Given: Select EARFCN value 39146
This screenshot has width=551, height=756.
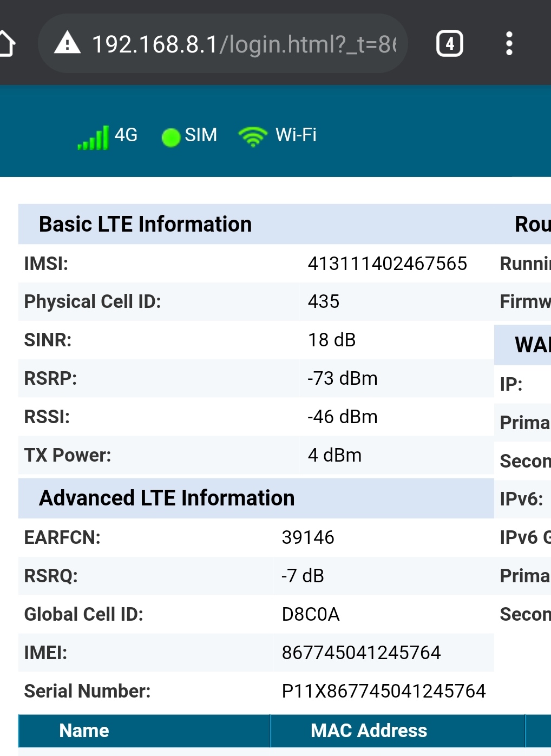Looking at the screenshot, I should pyautogui.click(x=308, y=537).
